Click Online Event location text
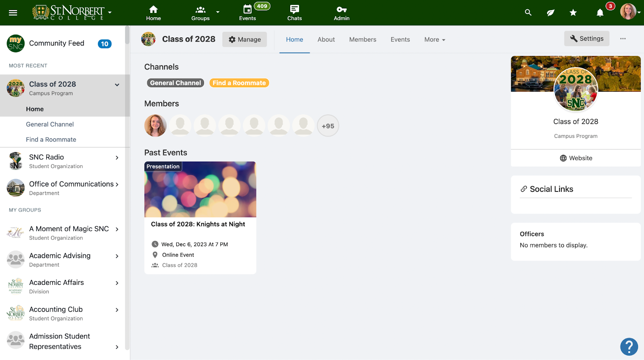644x360 pixels. (178, 255)
